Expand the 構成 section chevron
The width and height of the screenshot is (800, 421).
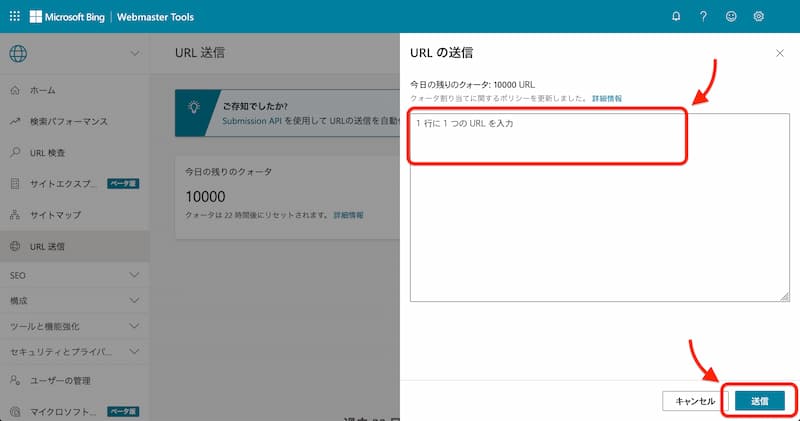[x=134, y=301]
